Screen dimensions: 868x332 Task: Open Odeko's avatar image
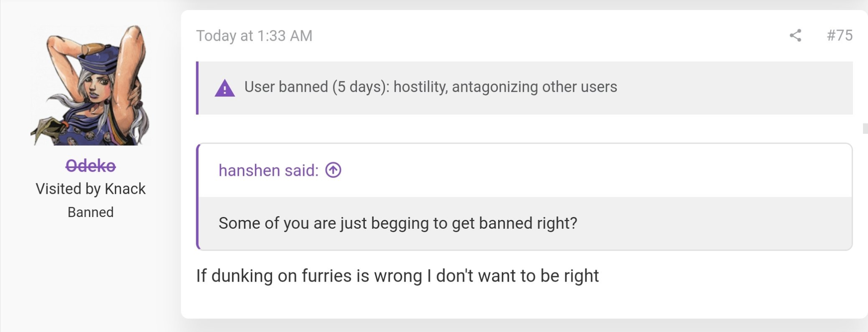pyautogui.click(x=91, y=85)
